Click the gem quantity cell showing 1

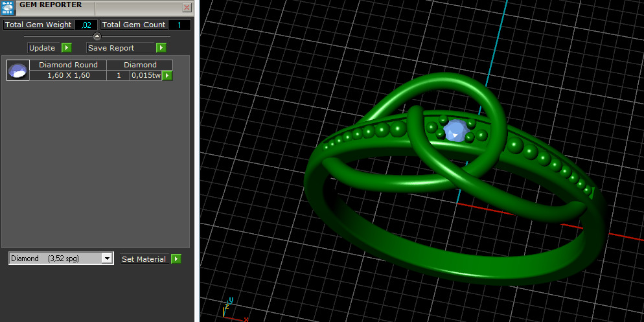coord(119,76)
